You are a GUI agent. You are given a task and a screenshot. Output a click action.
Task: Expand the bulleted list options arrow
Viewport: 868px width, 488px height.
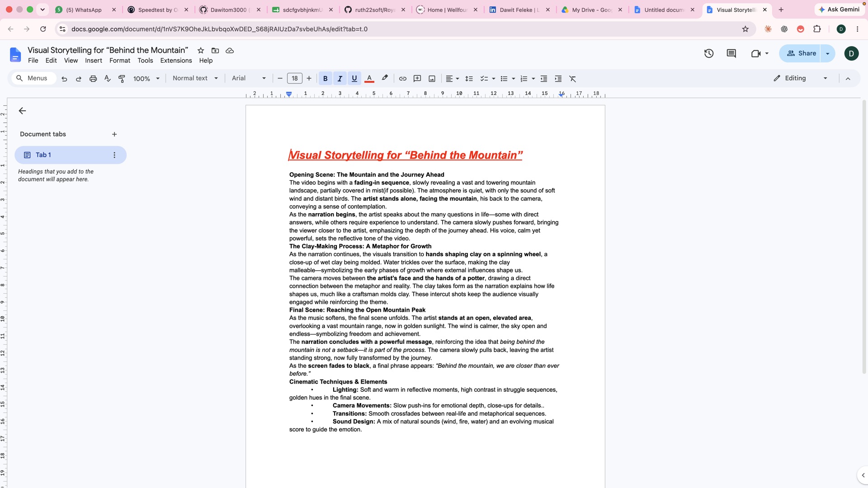pos(514,79)
